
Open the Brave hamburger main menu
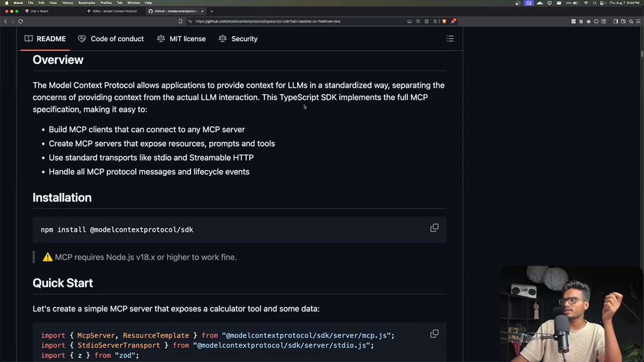638,21
